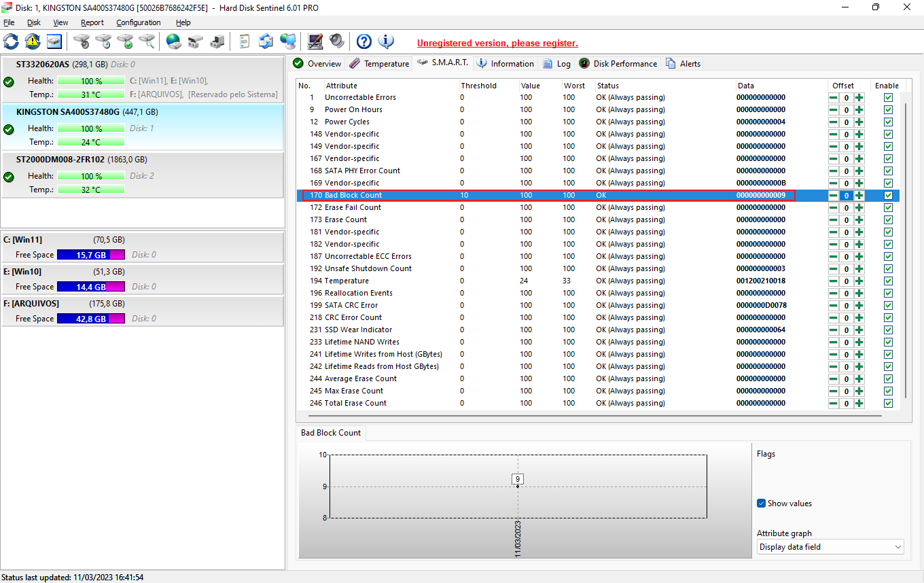Increase offset for Bad Block Count row

[x=859, y=196]
